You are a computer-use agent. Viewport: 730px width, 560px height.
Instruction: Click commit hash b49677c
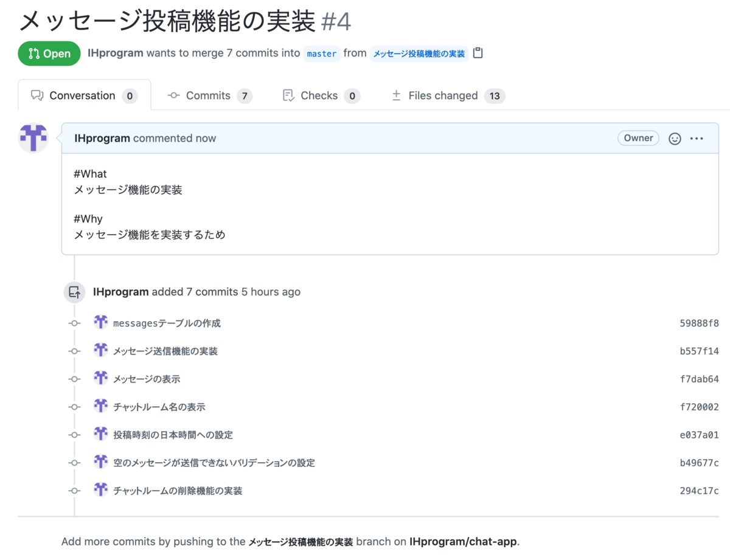click(699, 463)
